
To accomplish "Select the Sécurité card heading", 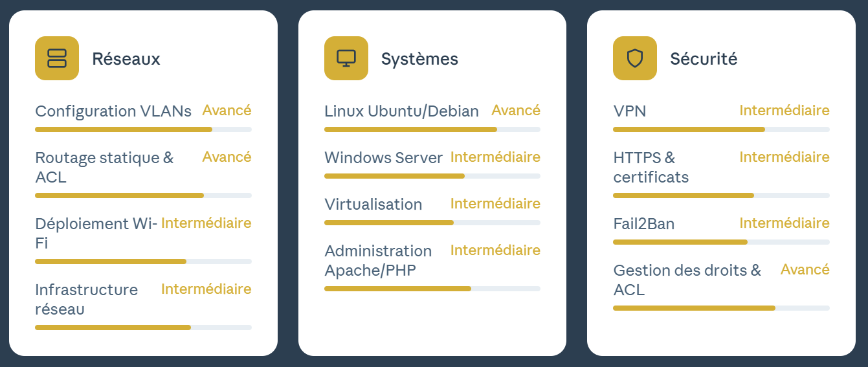I will [703, 59].
